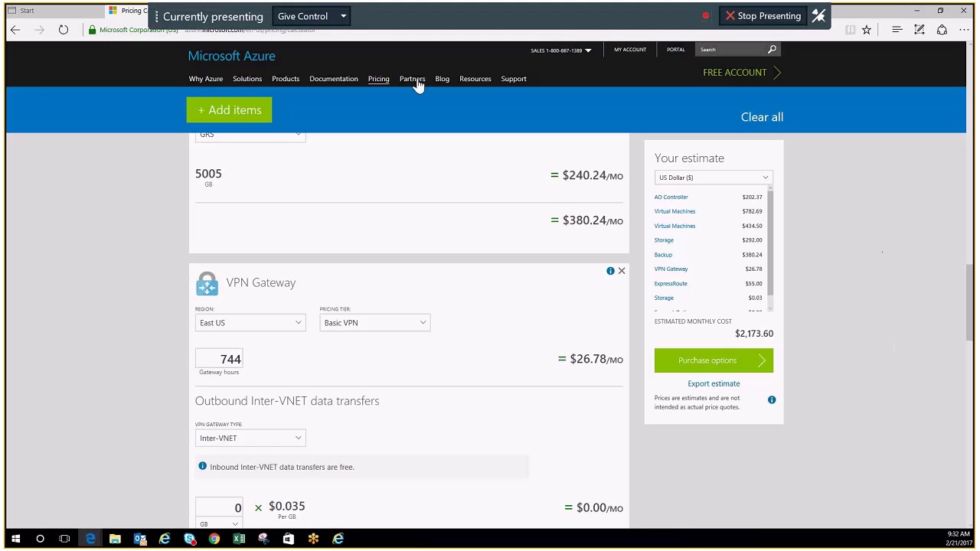Open the Give Control dropdown
The image size is (980, 551).
point(312,16)
